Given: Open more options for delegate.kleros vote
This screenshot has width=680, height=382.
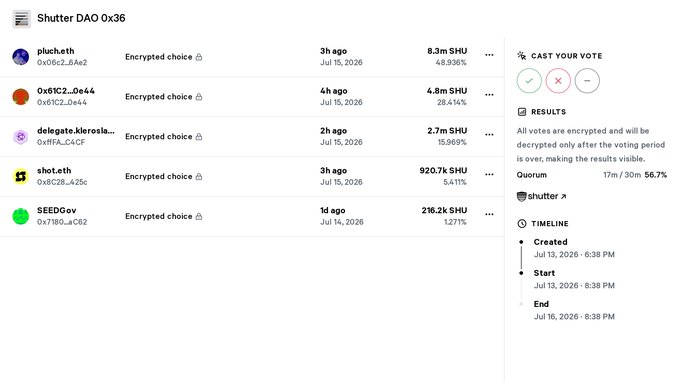Looking at the screenshot, I should (x=489, y=135).
